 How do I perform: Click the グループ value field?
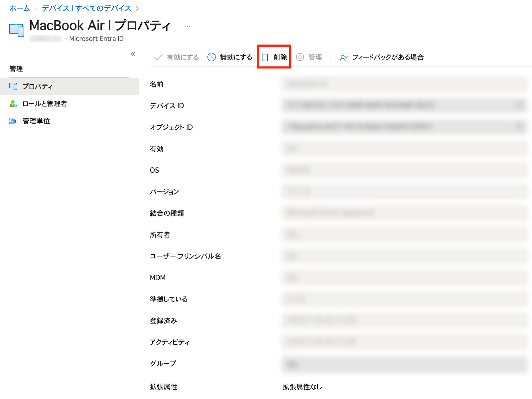click(404, 364)
